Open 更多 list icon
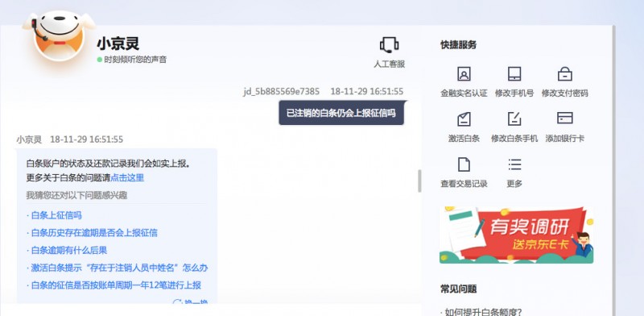The width and height of the screenshot is (644, 316). 514,164
